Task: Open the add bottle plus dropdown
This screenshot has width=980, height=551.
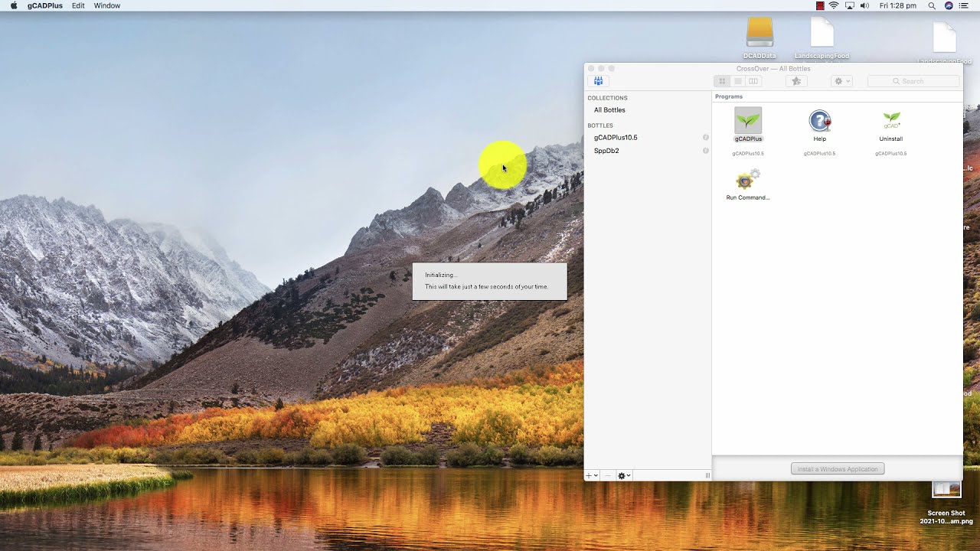Action: pos(592,475)
